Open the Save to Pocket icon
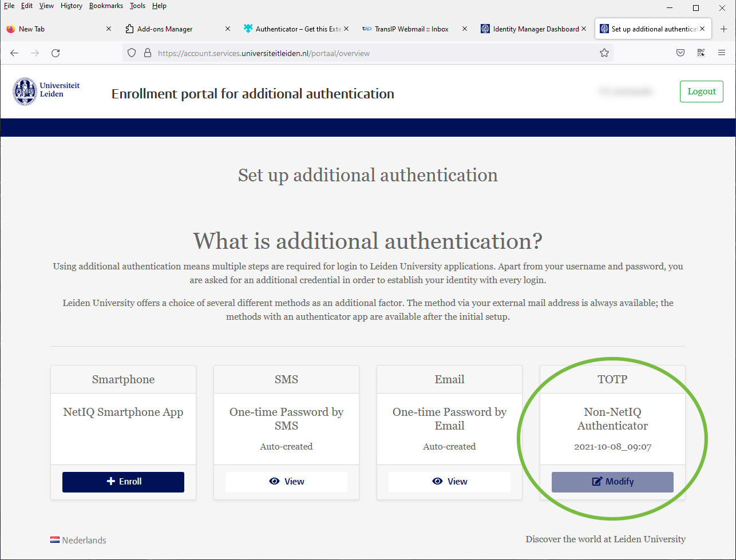The height and width of the screenshot is (560, 736). click(680, 53)
